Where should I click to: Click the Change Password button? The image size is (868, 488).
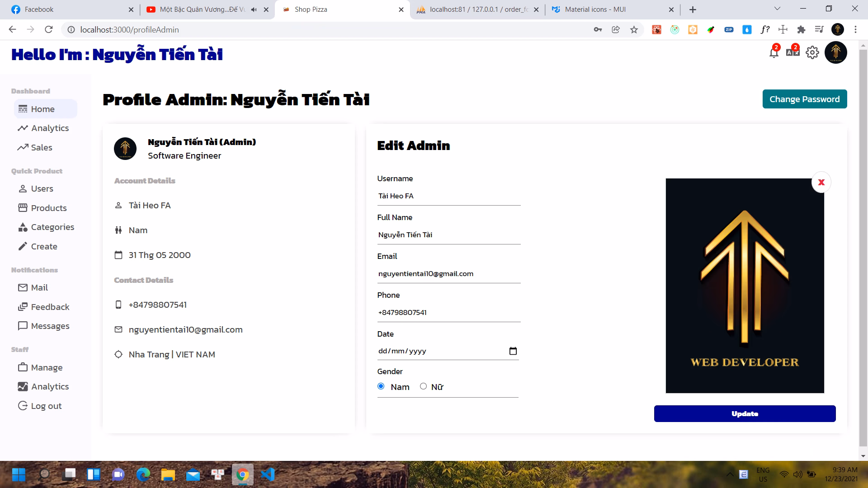click(805, 99)
